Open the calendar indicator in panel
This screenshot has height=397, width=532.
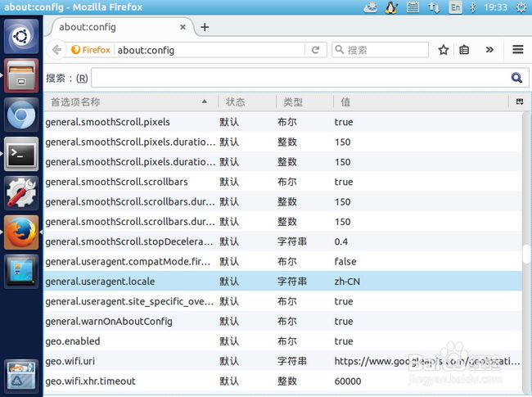pyautogui.click(x=413, y=7)
